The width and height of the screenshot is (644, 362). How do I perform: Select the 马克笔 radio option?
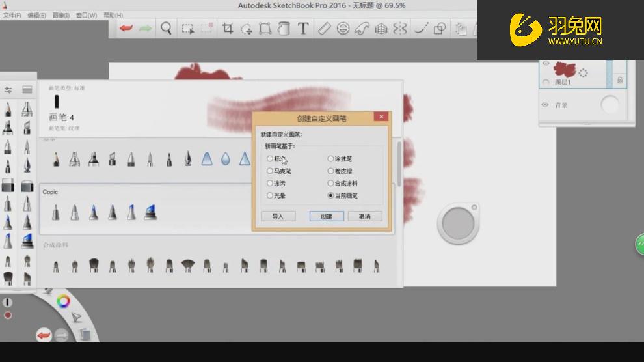click(270, 171)
